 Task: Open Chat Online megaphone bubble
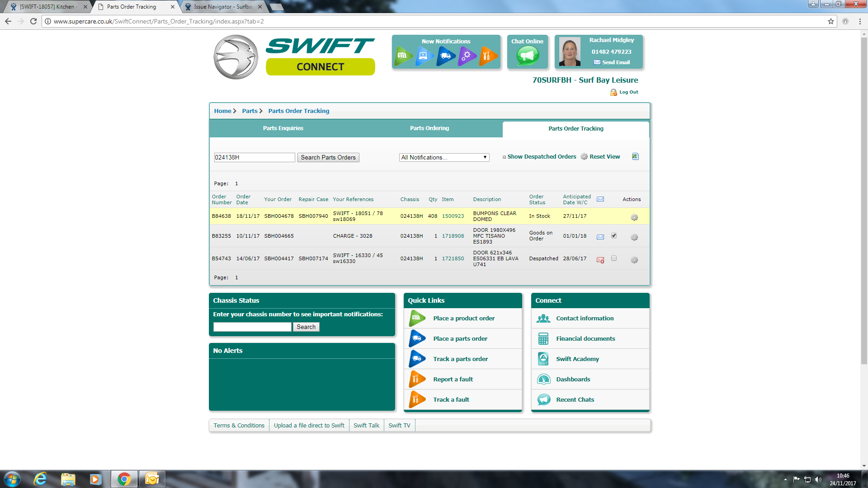[527, 56]
